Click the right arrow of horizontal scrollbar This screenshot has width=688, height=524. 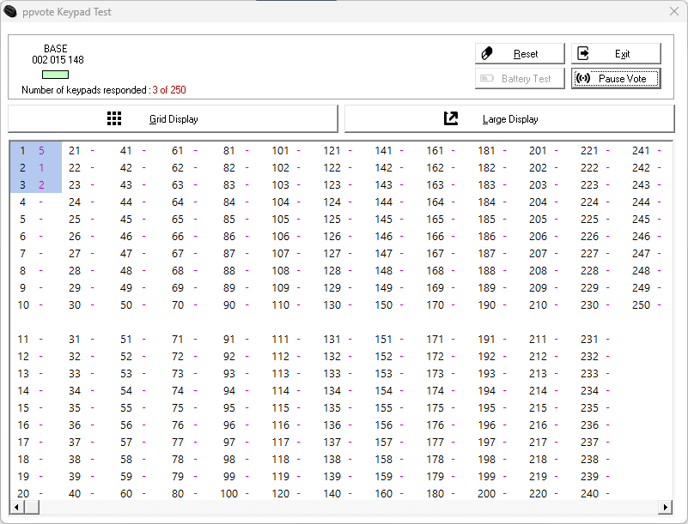[x=666, y=507]
